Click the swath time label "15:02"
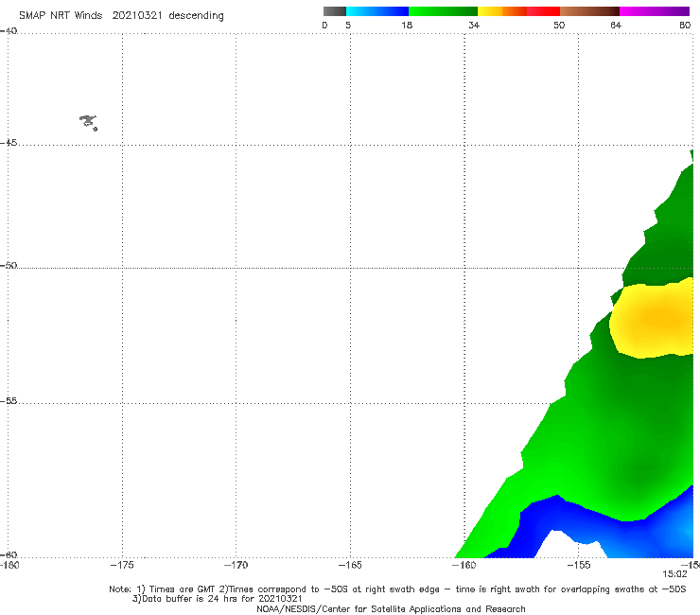The image size is (700, 615). click(x=674, y=574)
